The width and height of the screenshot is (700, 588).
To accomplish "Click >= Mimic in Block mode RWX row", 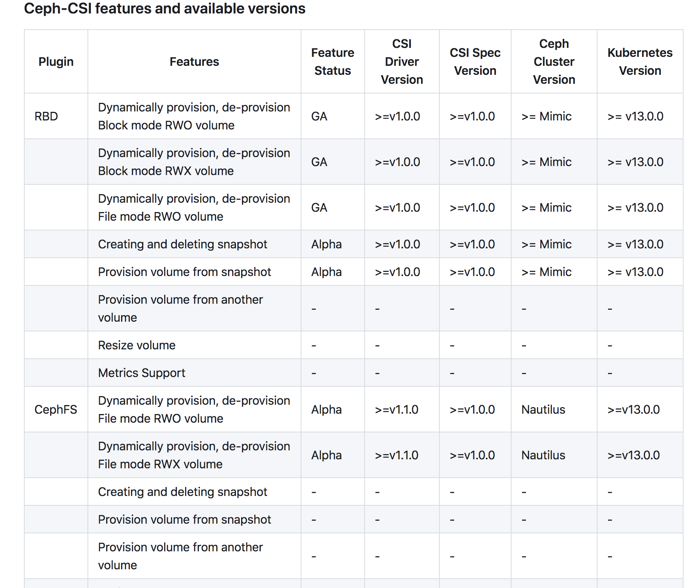I will [546, 162].
